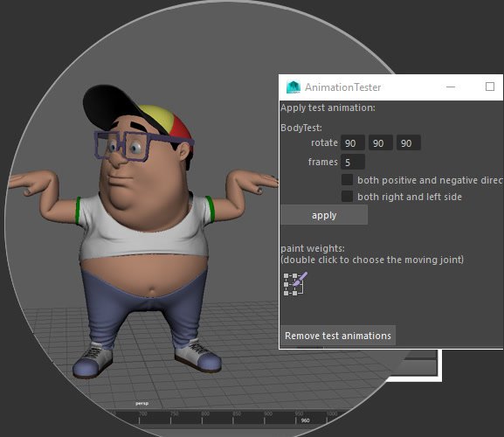
Task: Click the paint weights: label text
Action: (x=313, y=248)
